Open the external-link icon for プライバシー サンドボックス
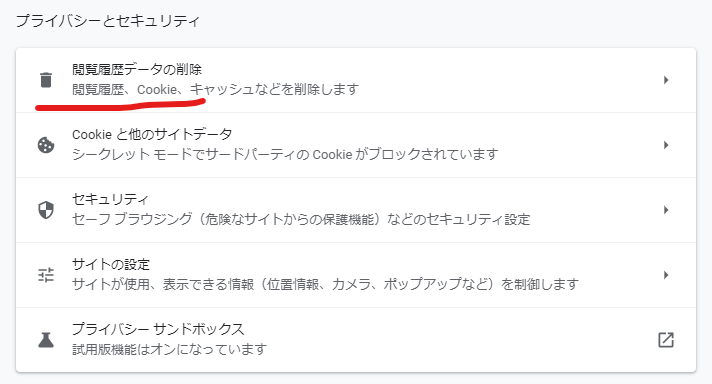This screenshot has width=712, height=384. point(666,340)
